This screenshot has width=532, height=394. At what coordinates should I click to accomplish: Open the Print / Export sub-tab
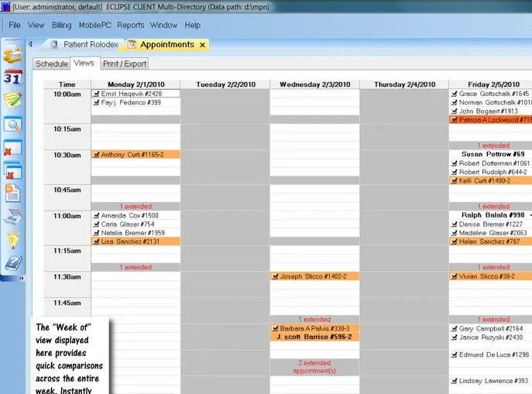click(x=125, y=63)
